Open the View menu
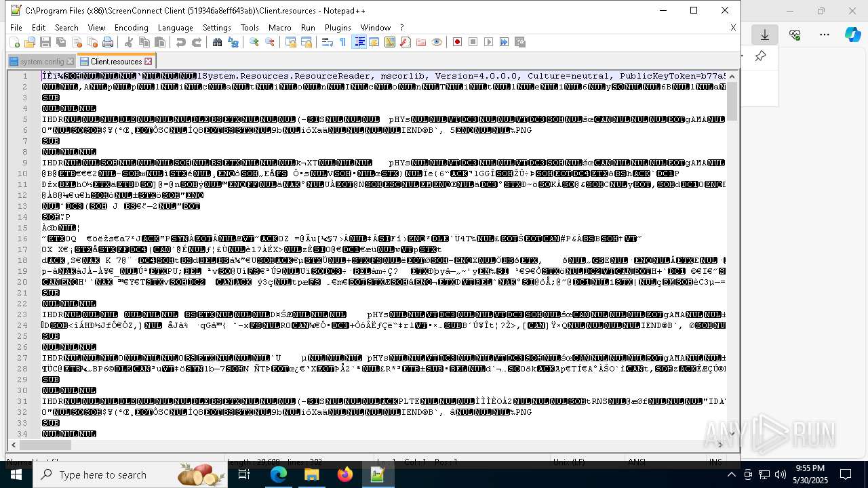868x488 pixels. click(96, 28)
